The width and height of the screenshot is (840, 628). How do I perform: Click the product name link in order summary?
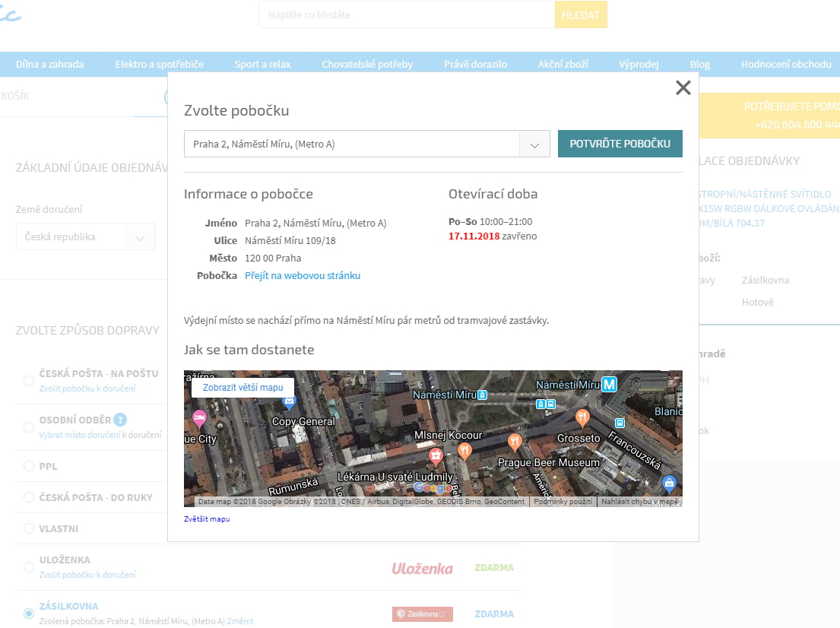click(x=769, y=208)
